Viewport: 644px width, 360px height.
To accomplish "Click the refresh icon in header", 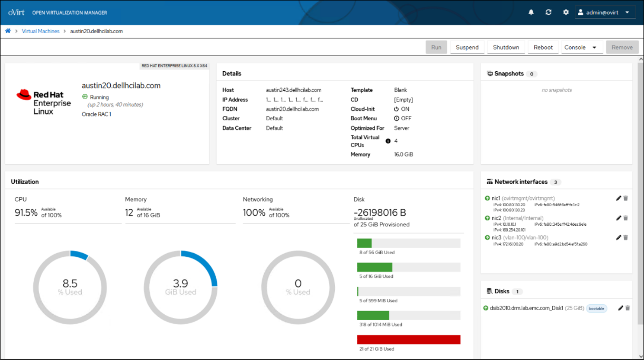I will [x=548, y=12].
